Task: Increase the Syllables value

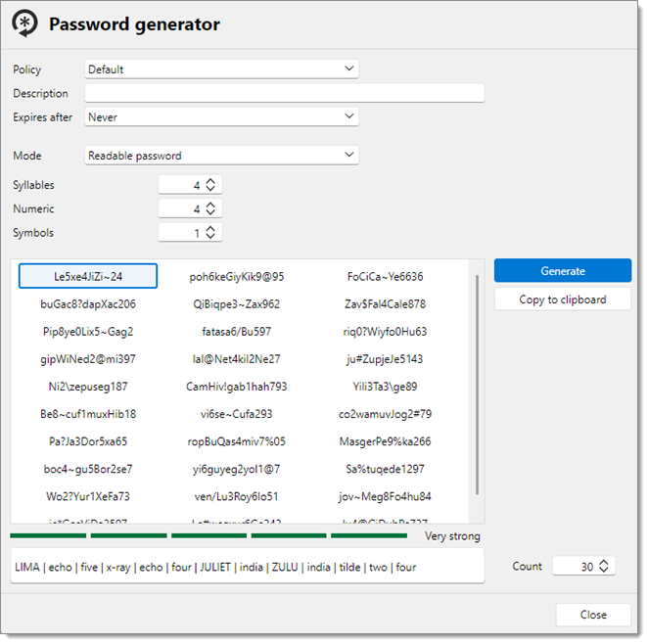Action: pos(210,181)
